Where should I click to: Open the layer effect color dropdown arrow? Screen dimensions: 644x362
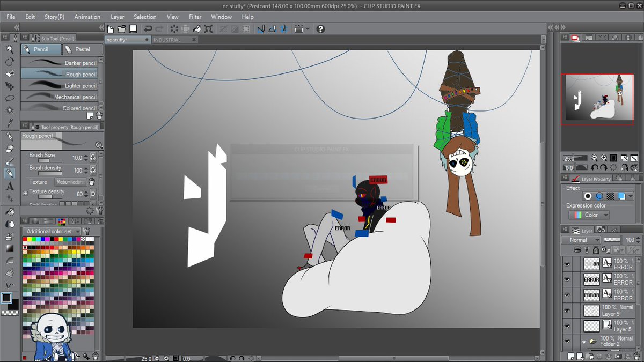631,196
